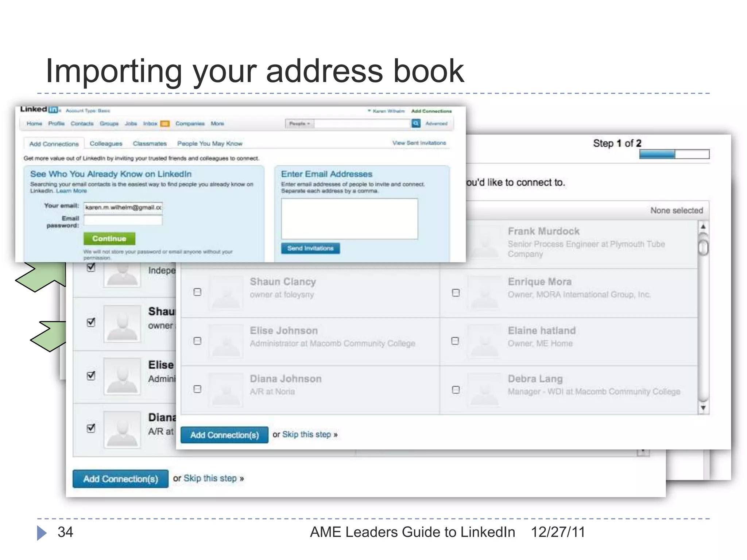747x560 pixels.
Task: Click the None selected status text
Action: click(677, 210)
